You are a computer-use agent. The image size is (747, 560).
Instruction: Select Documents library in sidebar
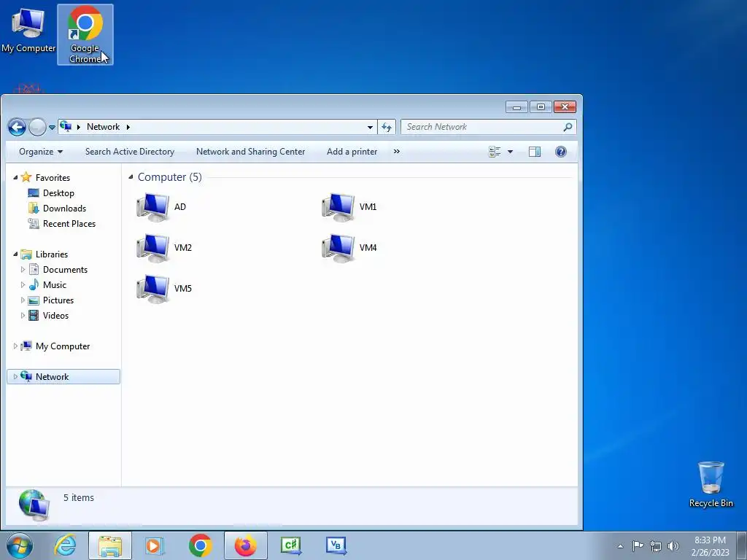coord(65,270)
